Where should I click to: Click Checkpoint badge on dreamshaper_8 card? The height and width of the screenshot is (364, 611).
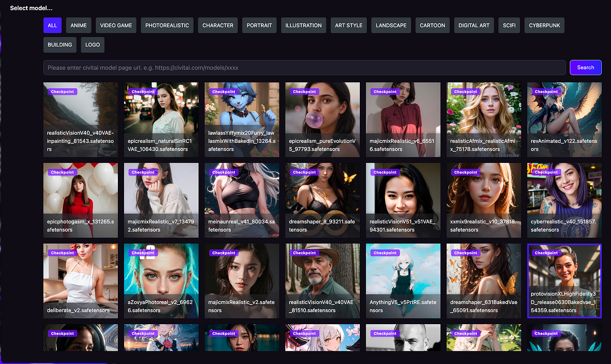(304, 172)
